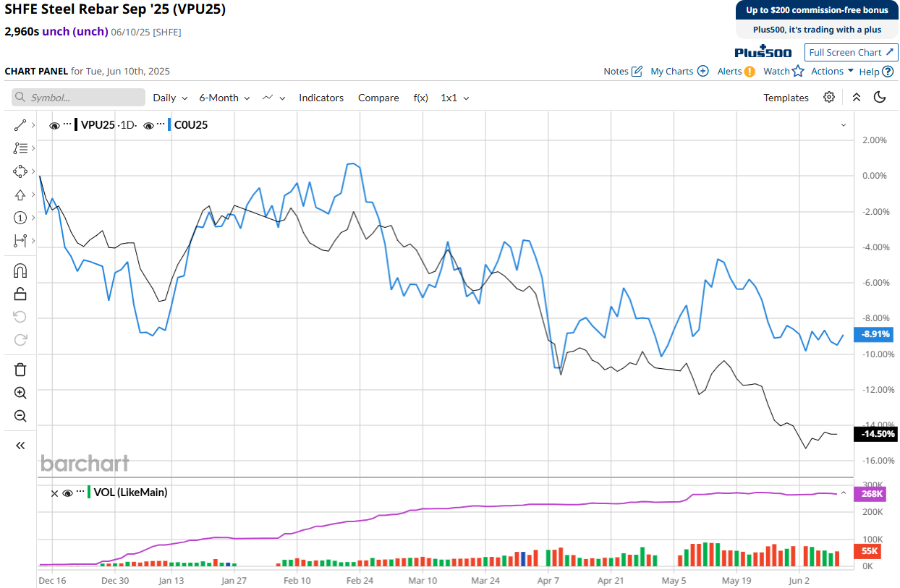Zoom out using the magnifier minus icon
This screenshot has width=900, height=588.
(20, 416)
